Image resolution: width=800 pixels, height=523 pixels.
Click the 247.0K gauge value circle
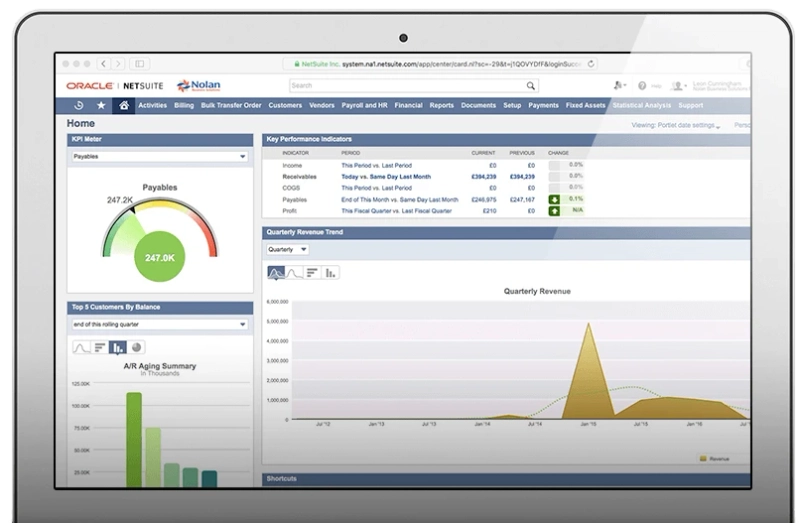pyautogui.click(x=160, y=257)
